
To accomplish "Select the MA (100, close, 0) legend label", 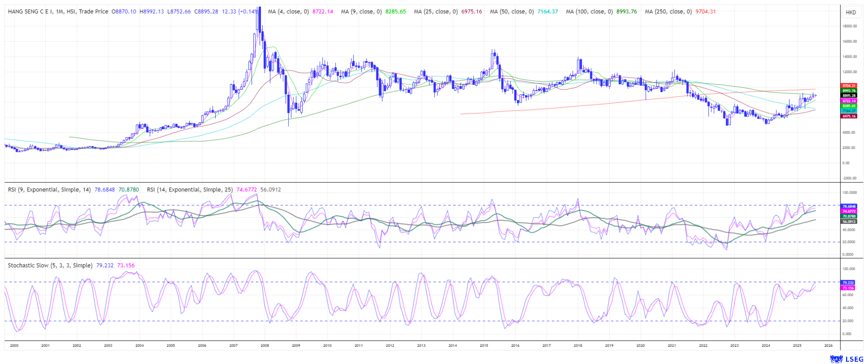I will pyautogui.click(x=589, y=12).
